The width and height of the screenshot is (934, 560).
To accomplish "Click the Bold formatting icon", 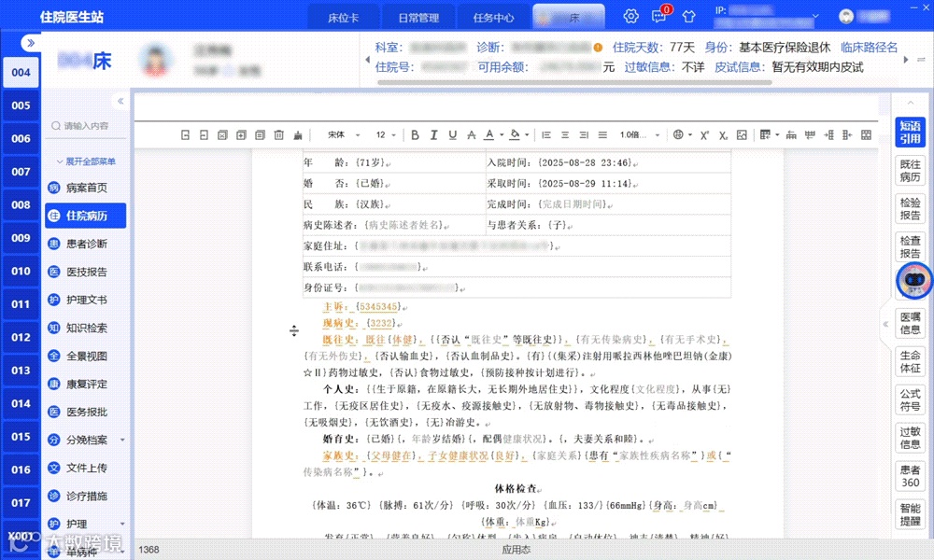I will click(x=416, y=135).
